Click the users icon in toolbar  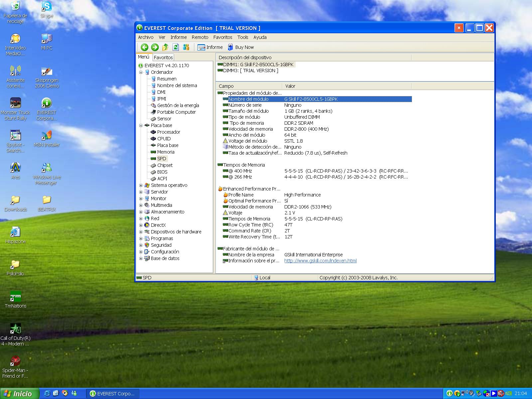click(x=186, y=47)
